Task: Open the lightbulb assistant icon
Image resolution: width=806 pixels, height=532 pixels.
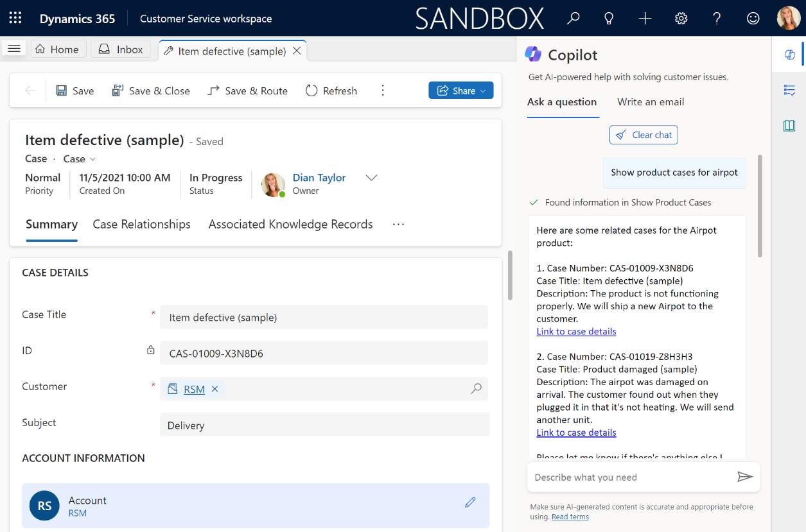Action: tap(609, 18)
